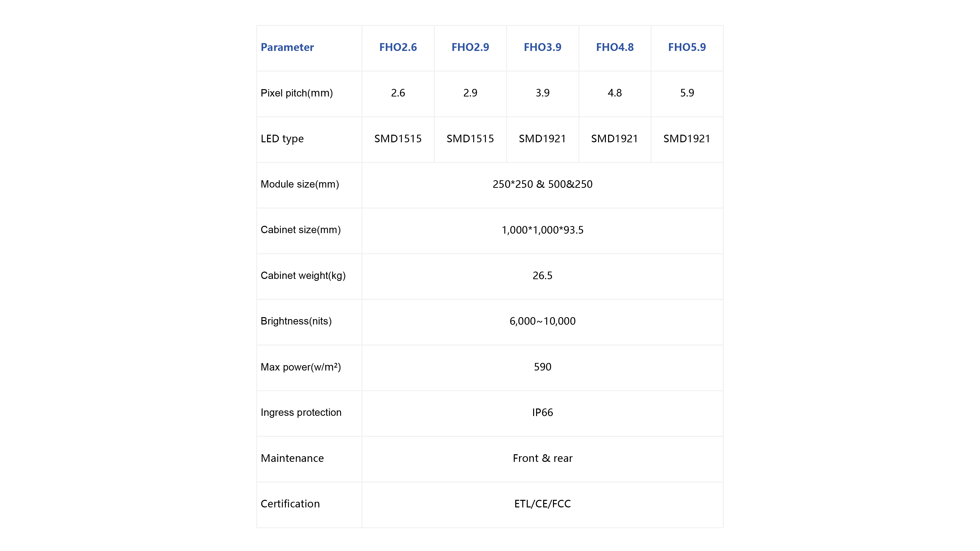Image resolution: width=980 pixels, height=551 pixels.
Task: Click the ETL/CE/FCC certification value
Action: pyautogui.click(x=542, y=504)
